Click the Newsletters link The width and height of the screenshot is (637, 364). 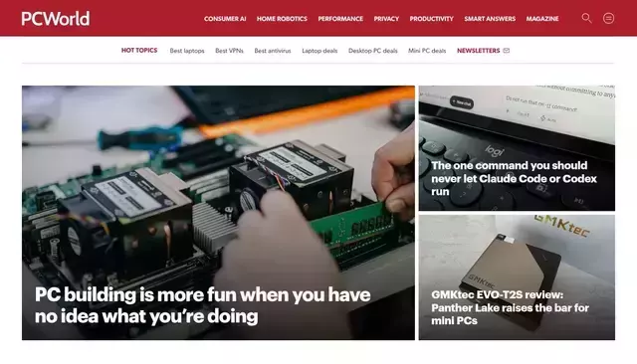(x=478, y=51)
